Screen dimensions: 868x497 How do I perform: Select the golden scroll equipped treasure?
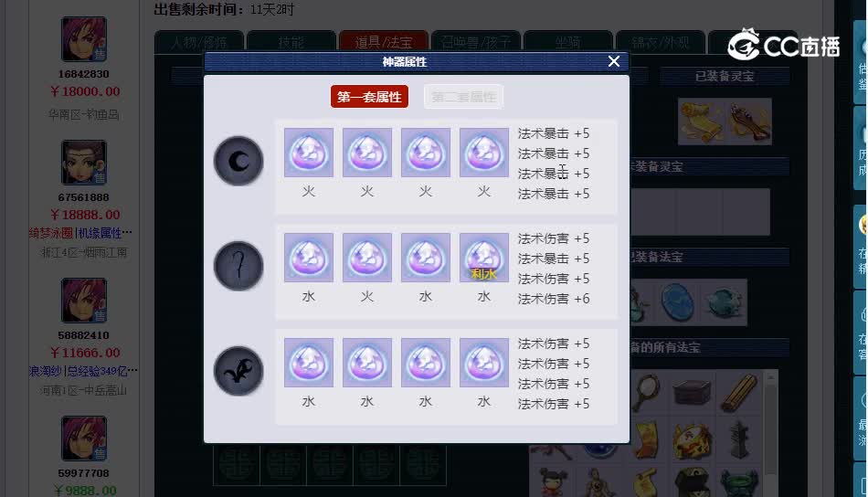[701, 122]
